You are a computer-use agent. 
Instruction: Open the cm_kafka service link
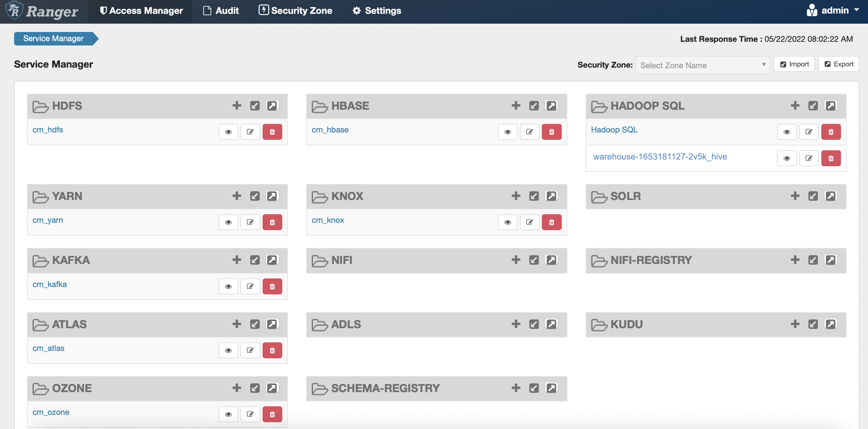pos(49,284)
